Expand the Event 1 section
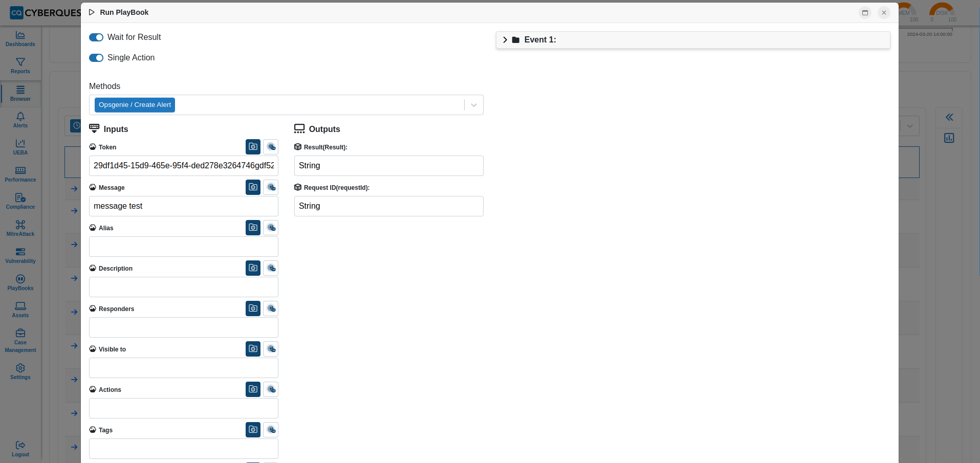 [x=505, y=40]
